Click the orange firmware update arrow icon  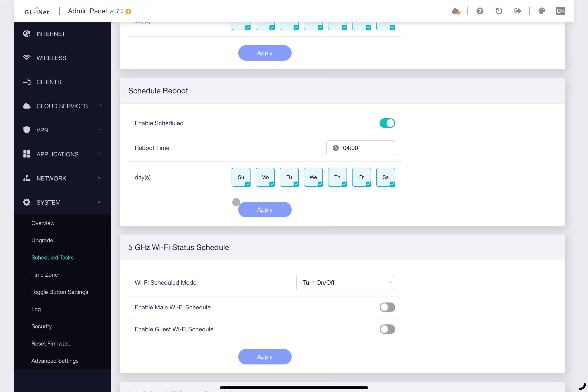coord(128,11)
